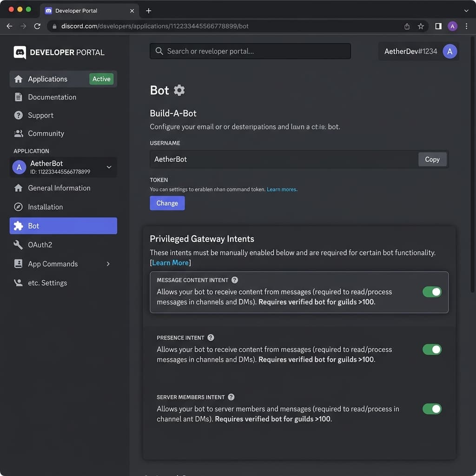The height and width of the screenshot is (476, 476).
Task: Open the Learn More intents link
Action: [x=170, y=263]
